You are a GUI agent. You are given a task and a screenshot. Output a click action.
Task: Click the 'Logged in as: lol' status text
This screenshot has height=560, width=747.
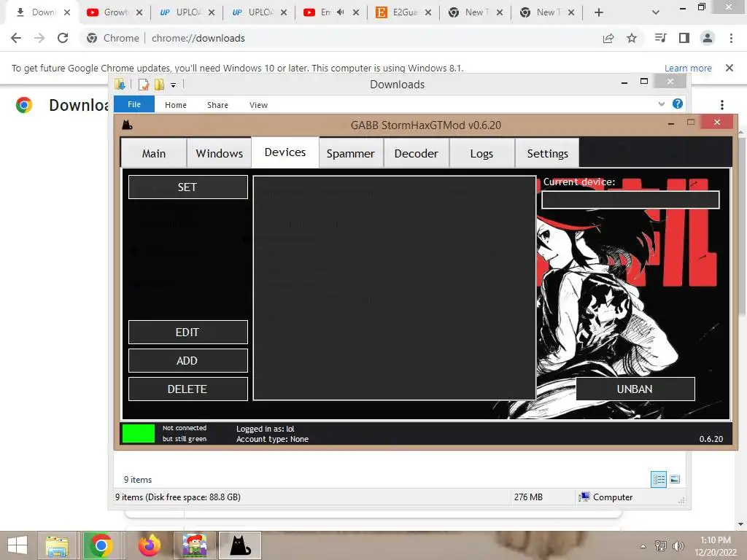click(x=266, y=429)
